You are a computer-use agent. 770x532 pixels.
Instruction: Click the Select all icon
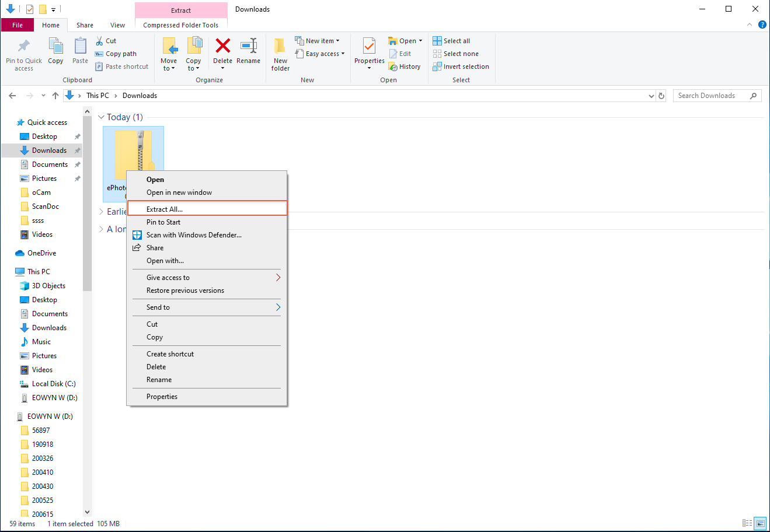click(437, 41)
